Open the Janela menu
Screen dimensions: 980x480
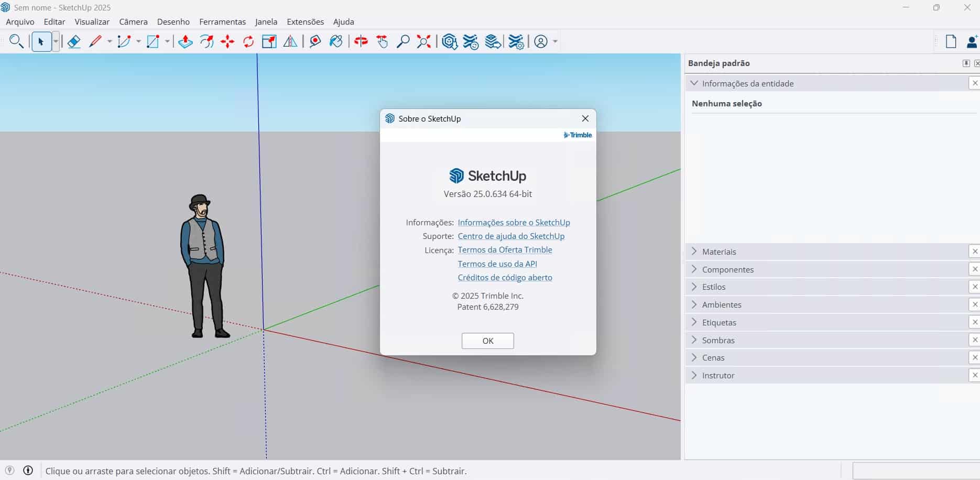click(266, 21)
